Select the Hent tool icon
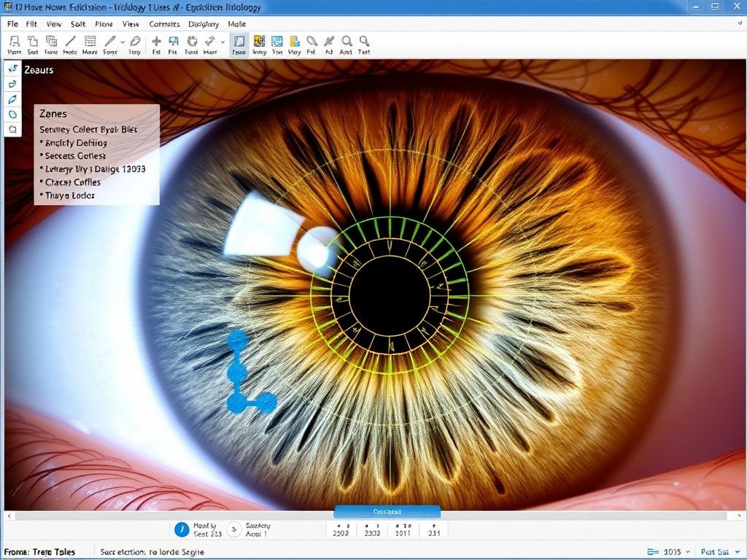The width and height of the screenshot is (747, 560). tap(209, 42)
